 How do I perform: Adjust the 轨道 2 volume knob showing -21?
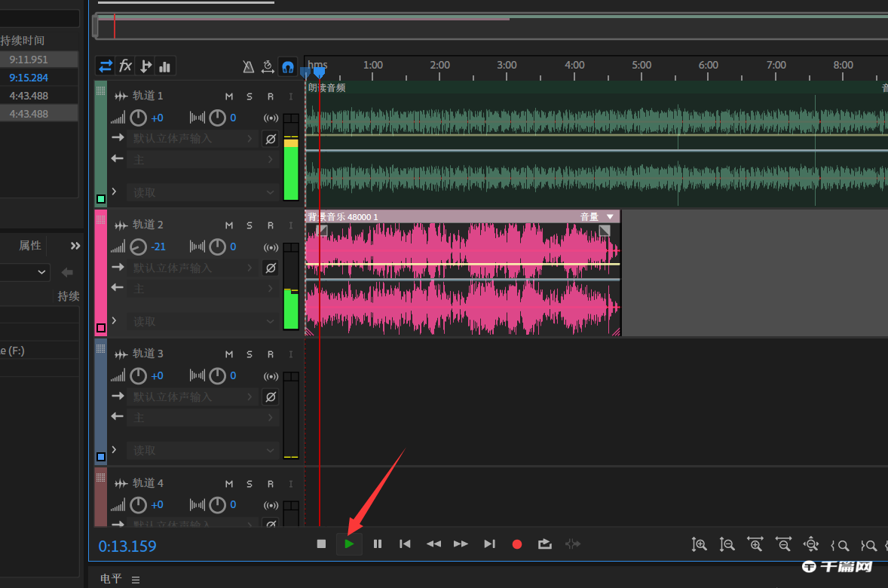[136, 247]
